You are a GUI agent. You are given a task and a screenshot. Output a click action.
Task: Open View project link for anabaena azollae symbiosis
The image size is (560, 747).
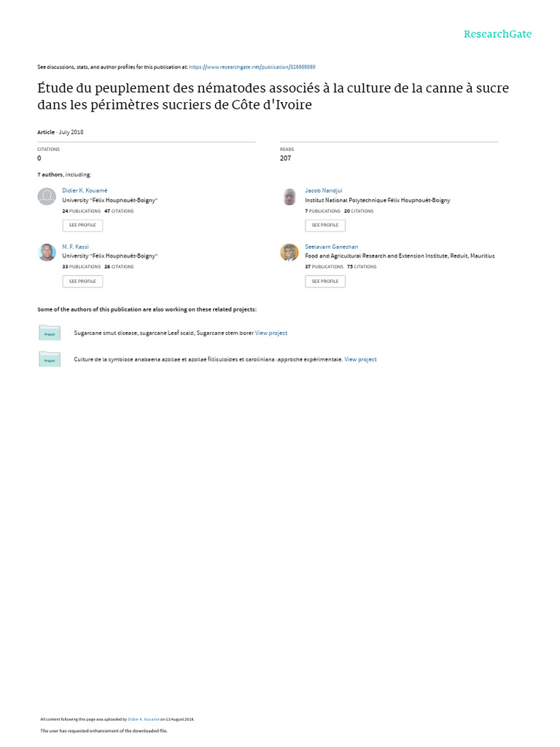click(360, 360)
